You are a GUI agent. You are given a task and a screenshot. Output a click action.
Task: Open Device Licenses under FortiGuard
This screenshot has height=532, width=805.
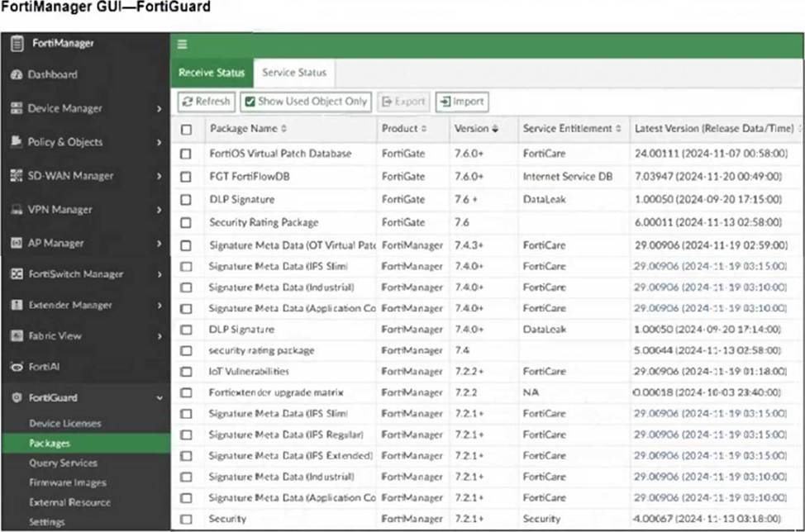point(64,423)
